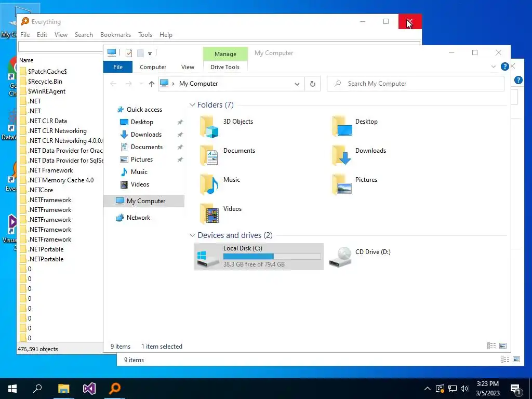Image resolution: width=532 pixels, height=399 pixels.
Task: Open Everything app from the taskbar
Action: pos(115,389)
